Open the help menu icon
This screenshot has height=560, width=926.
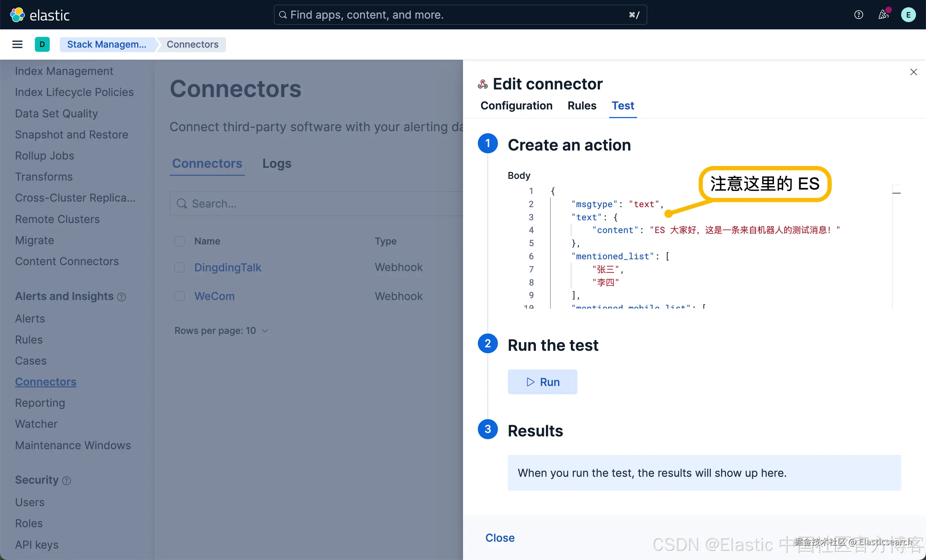[x=858, y=15]
